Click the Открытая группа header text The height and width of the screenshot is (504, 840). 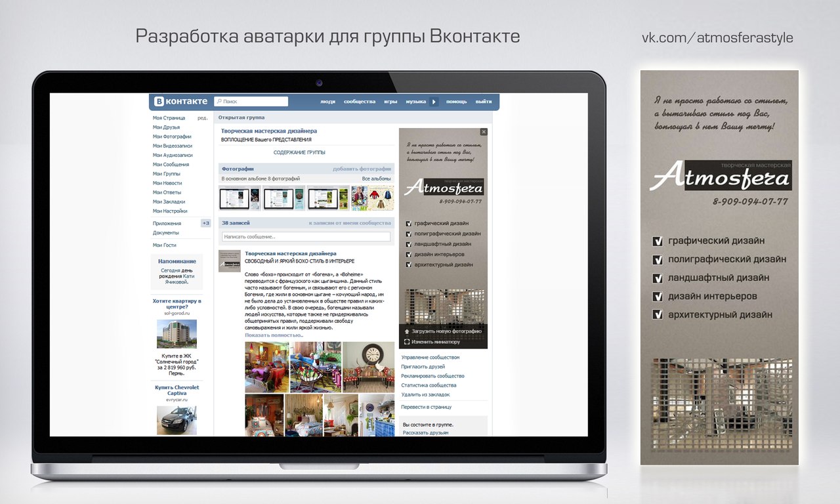pyautogui.click(x=241, y=117)
